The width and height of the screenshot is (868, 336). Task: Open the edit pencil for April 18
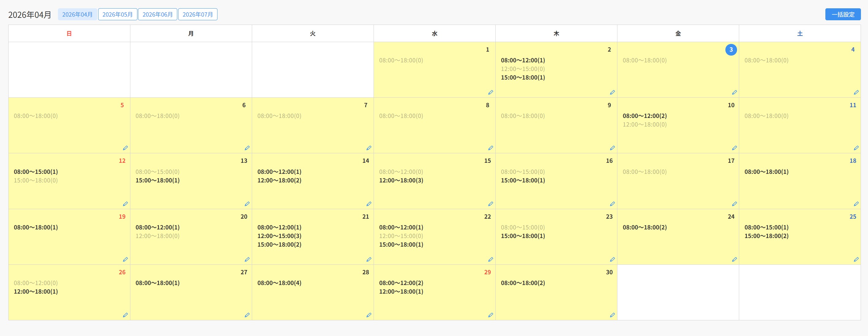click(856, 204)
